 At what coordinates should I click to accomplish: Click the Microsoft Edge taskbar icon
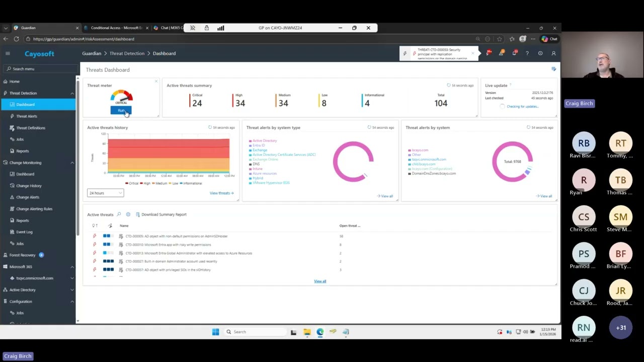pyautogui.click(x=320, y=332)
